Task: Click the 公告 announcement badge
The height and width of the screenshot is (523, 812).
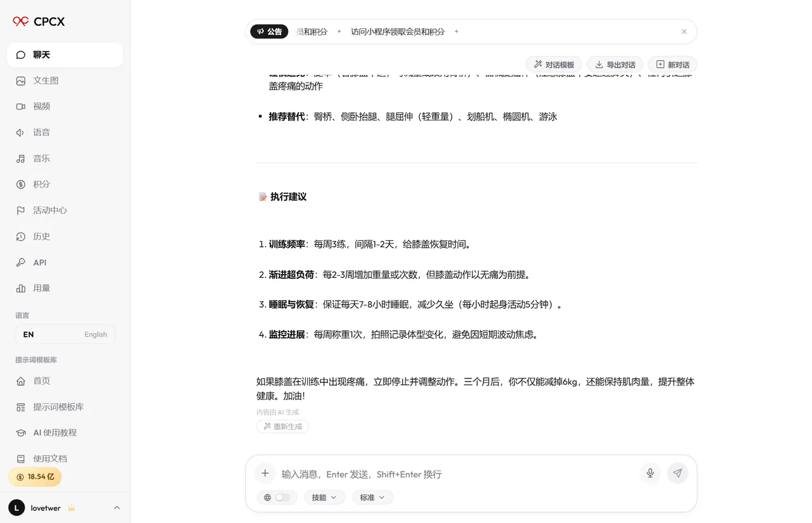Action: (269, 32)
